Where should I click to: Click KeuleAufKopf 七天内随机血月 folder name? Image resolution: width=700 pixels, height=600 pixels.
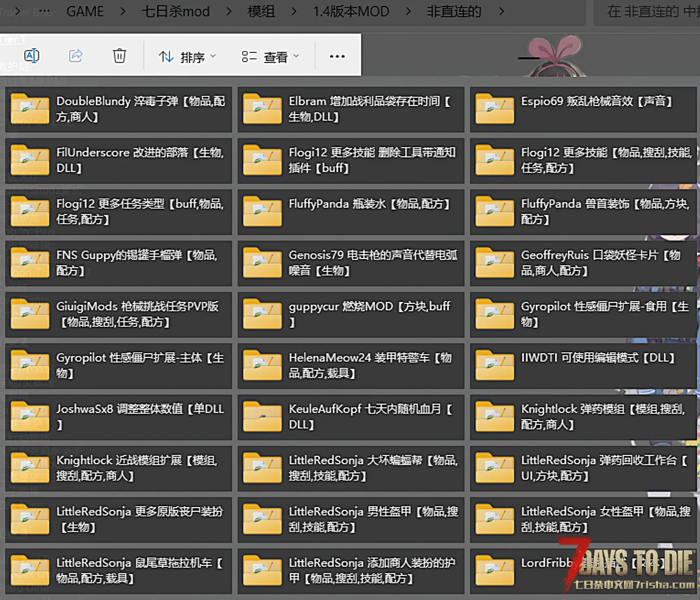[x=371, y=417]
